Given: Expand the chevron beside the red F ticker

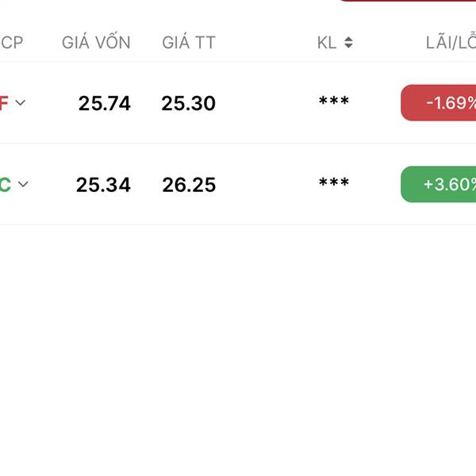Looking at the screenshot, I should tap(21, 102).
